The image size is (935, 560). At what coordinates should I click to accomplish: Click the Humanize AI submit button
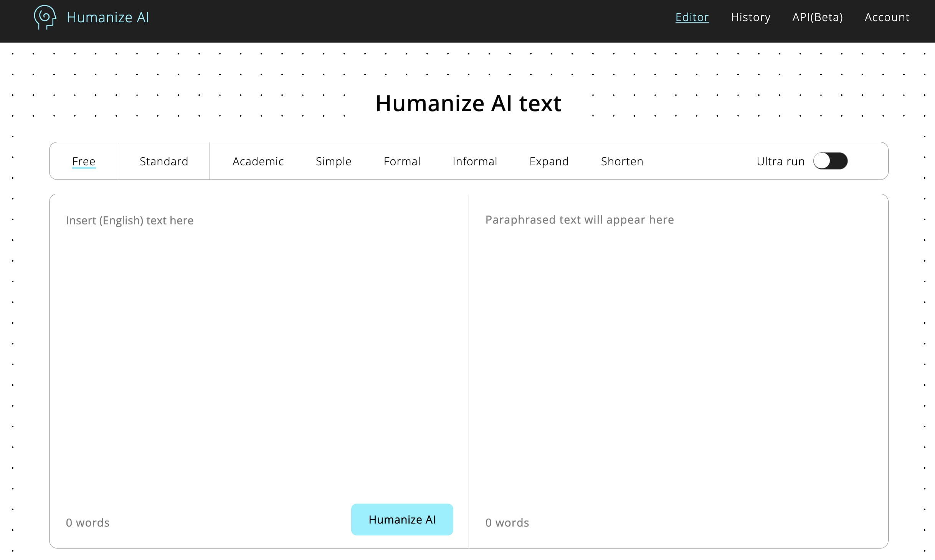pyautogui.click(x=402, y=519)
